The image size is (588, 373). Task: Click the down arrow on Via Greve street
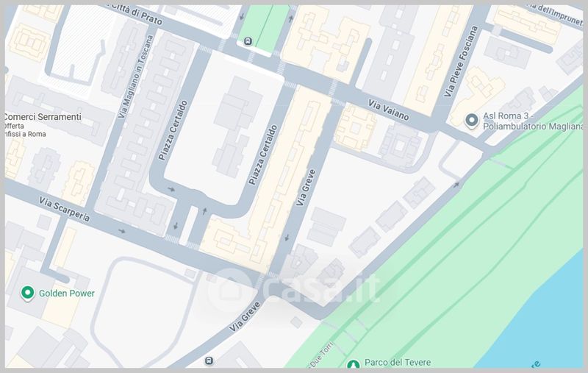pos(287,238)
